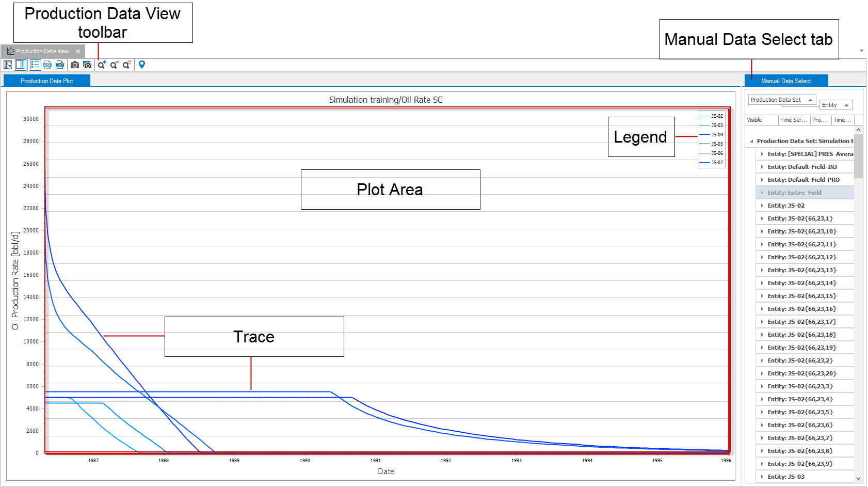Click scroll down arrow in entity list
The height and width of the screenshot is (487, 868).
pos(858,478)
